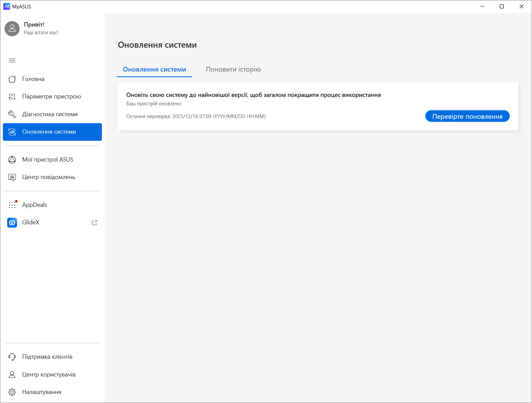
Task: Click the Привіт! greeting text
Action: [x=34, y=25]
